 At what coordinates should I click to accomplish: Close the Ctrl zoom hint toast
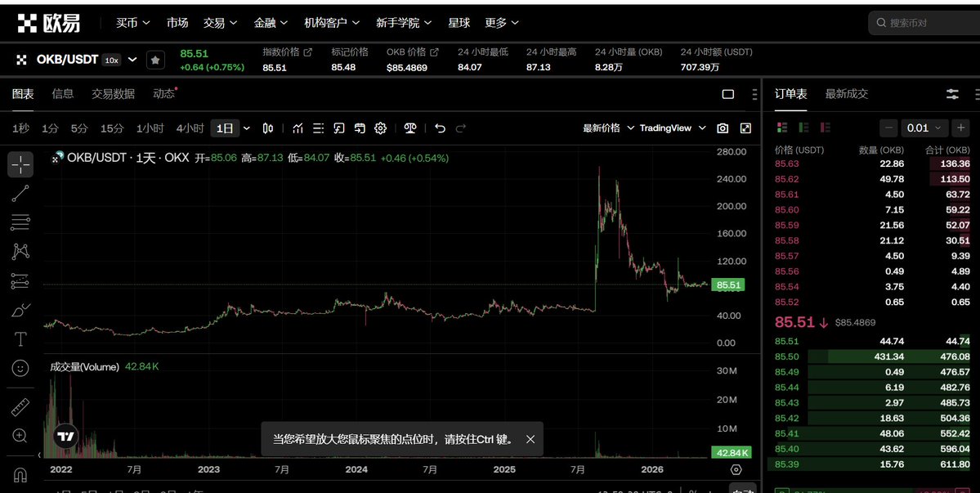point(530,439)
